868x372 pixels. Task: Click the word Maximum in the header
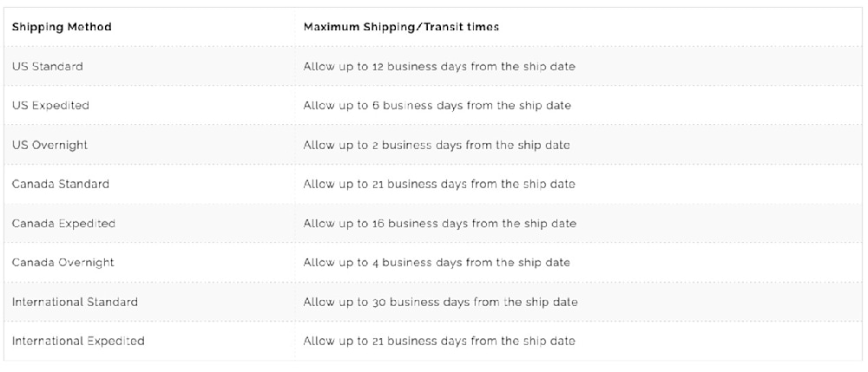point(325,27)
